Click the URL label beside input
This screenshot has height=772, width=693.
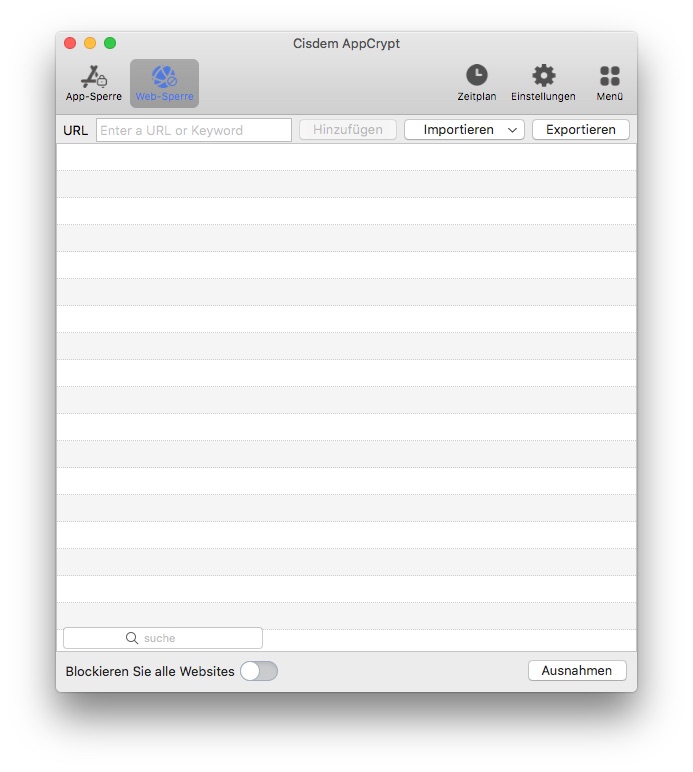coord(76,130)
